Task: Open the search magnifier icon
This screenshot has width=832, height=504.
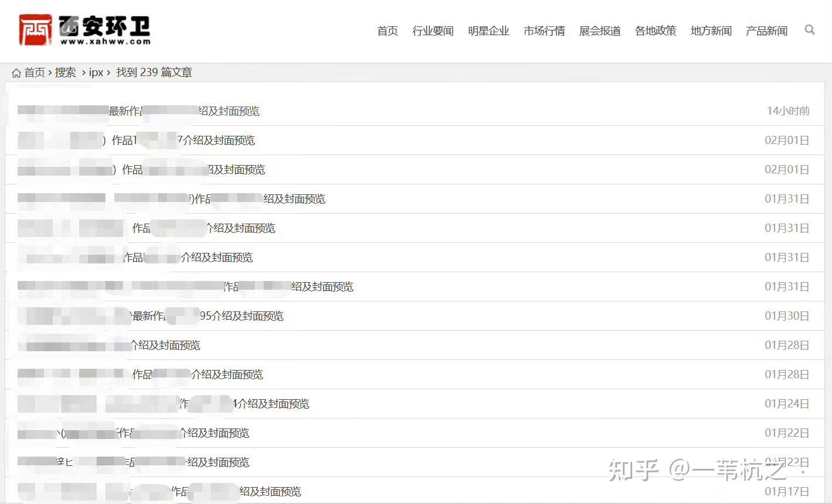Action: [810, 30]
